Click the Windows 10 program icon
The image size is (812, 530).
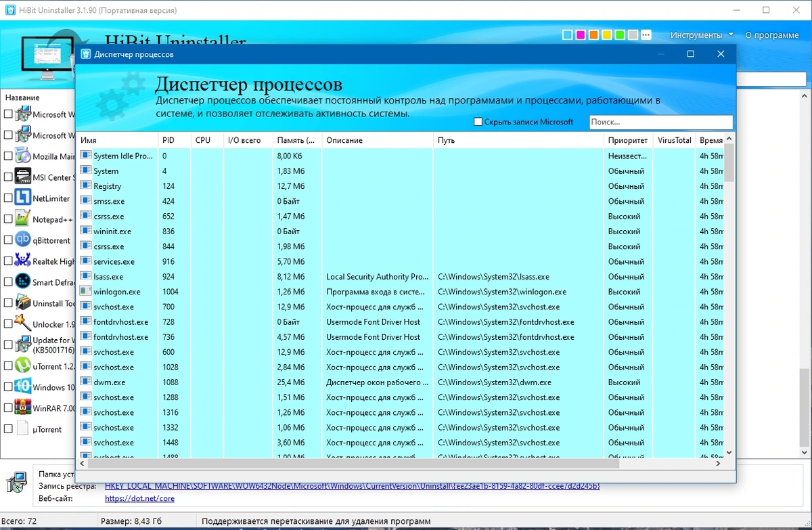[23, 387]
